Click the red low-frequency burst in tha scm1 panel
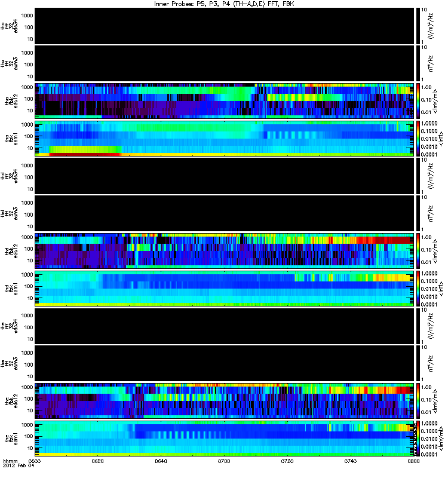Screen dimensions: 448x478 (85, 154)
